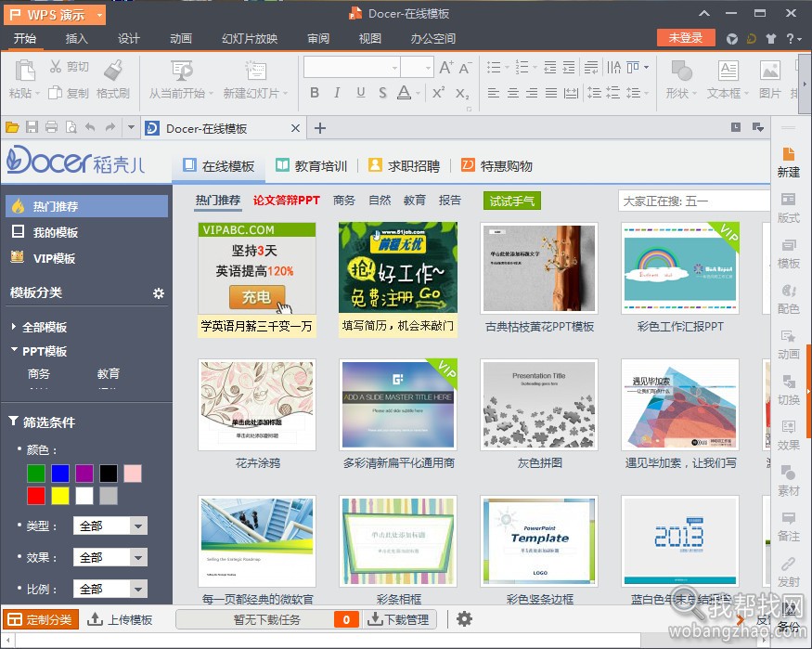Select the 商务 category link
Image resolution: width=812 pixels, height=649 pixels.
point(344,201)
